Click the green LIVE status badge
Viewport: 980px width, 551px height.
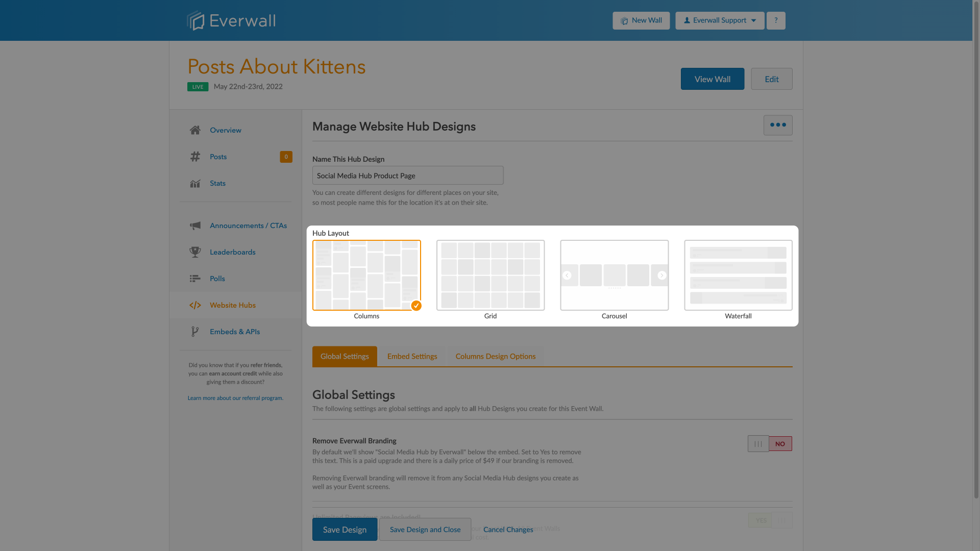tap(198, 87)
